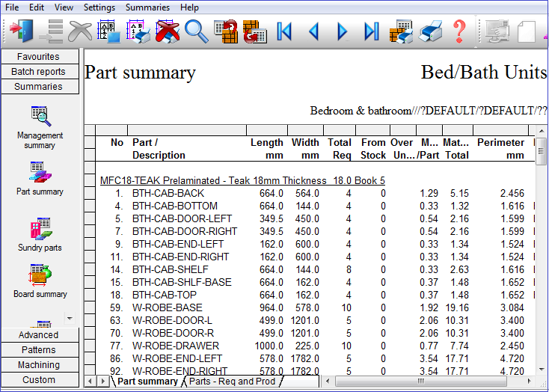The width and height of the screenshot is (549, 392).
Task: Click the red-crossed printer icon
Action: click(x=168, y=31)
